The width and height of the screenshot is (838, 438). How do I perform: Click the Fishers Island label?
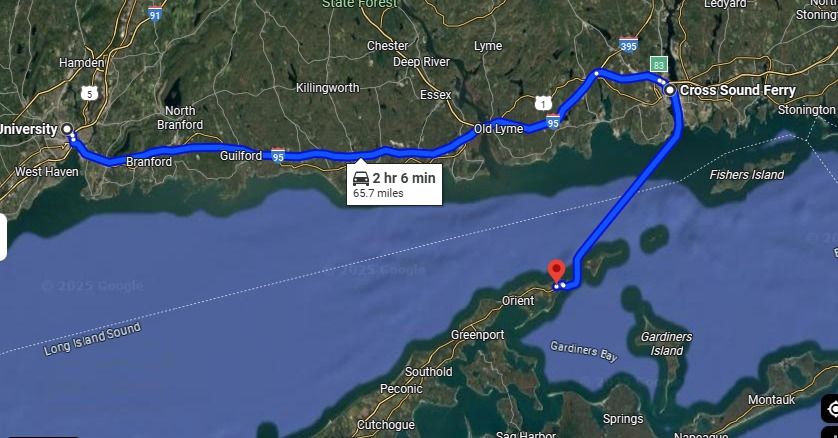coord(746,175)
